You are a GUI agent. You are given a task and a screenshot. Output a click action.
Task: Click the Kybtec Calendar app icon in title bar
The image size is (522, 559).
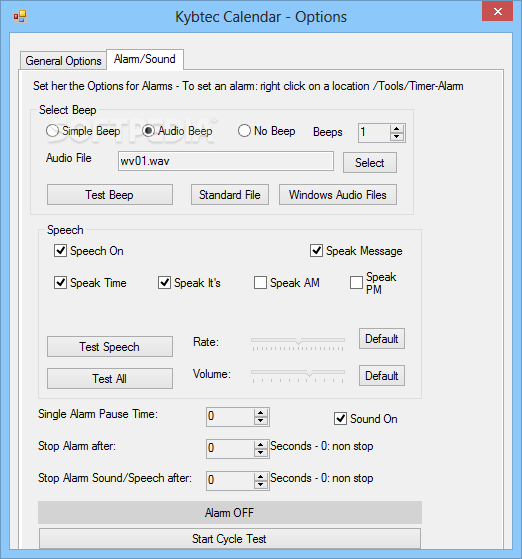[x=20, y=16]
